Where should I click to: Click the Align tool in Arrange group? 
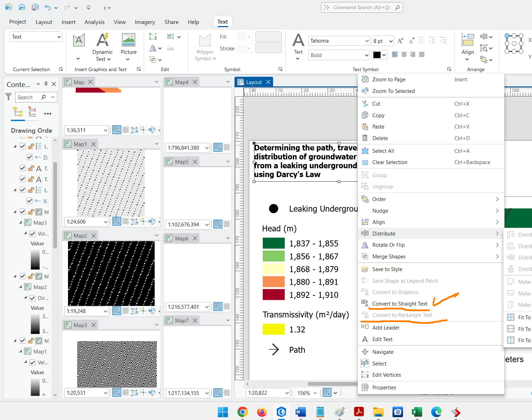coord(468,46)
